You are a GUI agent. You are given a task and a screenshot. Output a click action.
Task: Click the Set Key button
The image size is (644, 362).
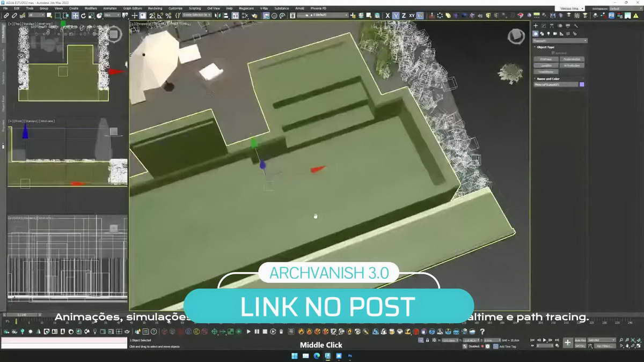pyautogui.click(x=580, y=346)
